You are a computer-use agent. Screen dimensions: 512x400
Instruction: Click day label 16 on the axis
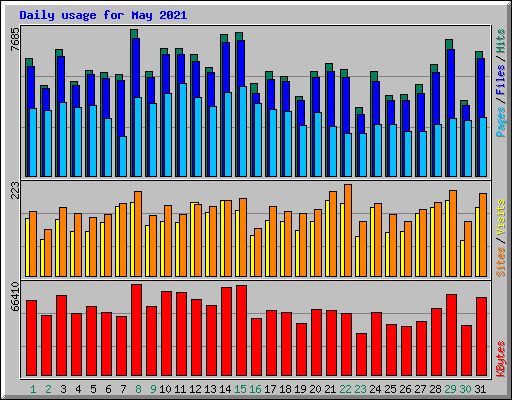[x=255, y=389]
